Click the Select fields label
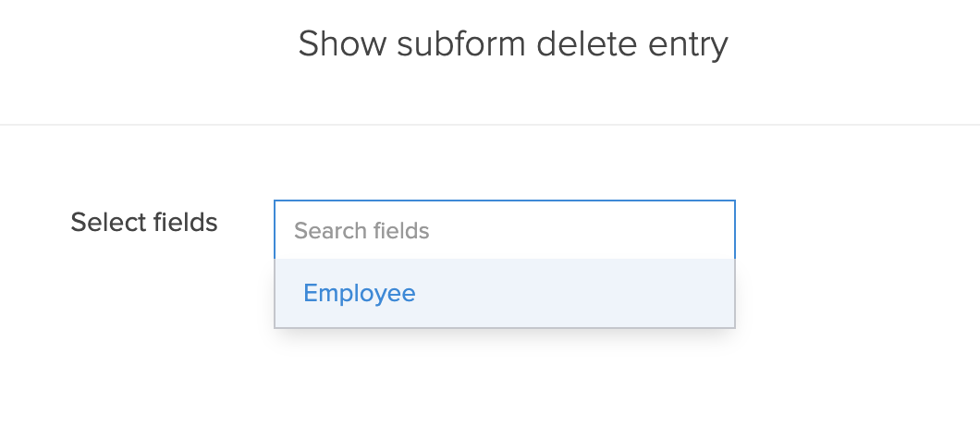This screenshot has width=980, height=438. point(144,223)
